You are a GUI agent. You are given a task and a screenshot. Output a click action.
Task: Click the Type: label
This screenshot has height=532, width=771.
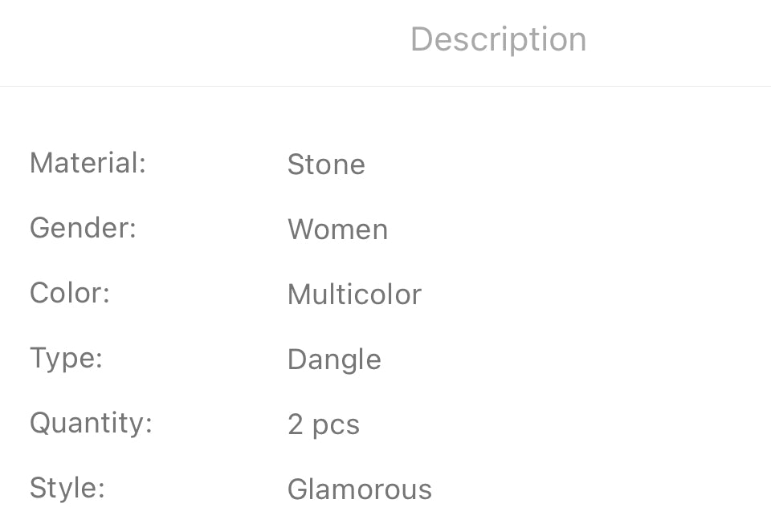(67, 359)
